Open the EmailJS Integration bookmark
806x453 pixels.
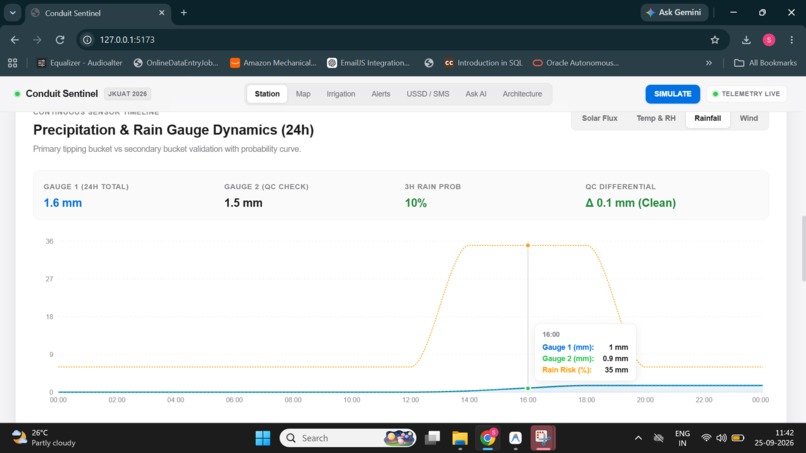click(x=369, y=63)
